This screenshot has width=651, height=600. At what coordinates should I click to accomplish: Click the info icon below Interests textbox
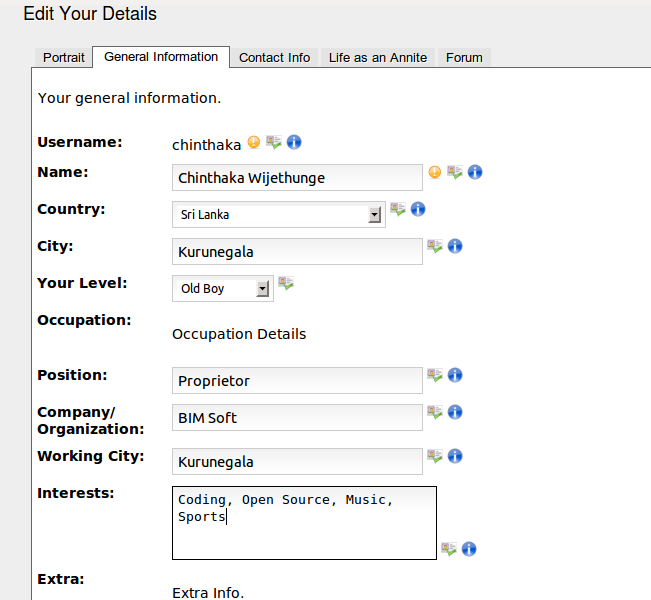pyautogui.click(x=469, y=549)
